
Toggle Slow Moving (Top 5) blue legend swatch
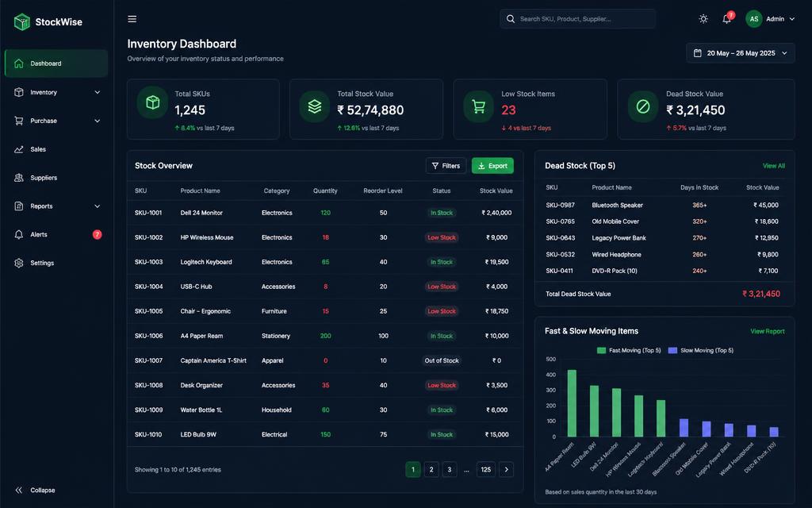point(672,350)
